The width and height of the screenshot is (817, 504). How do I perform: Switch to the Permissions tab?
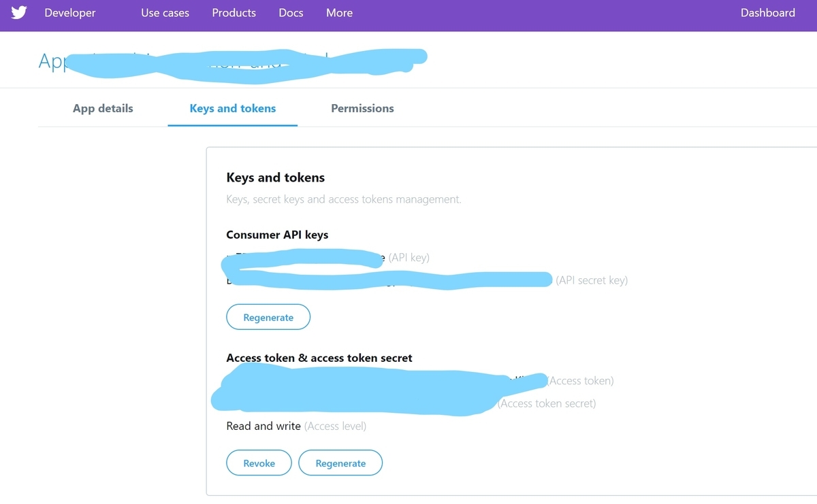click(x=362, y=108)
